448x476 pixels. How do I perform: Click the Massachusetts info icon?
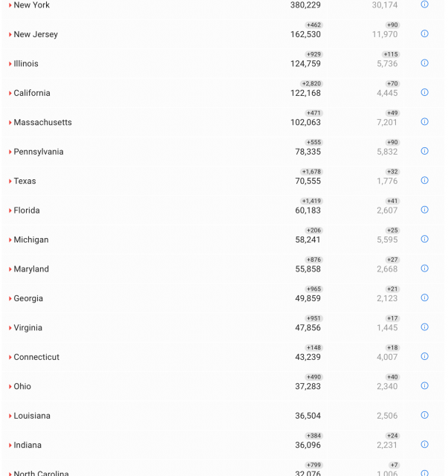(x=424, y=122)
